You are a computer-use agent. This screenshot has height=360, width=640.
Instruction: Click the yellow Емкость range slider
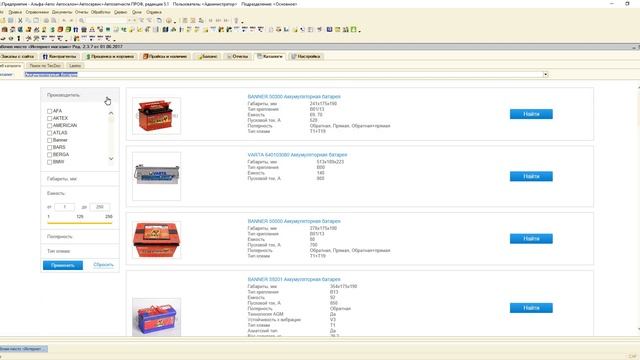point(80,223)
